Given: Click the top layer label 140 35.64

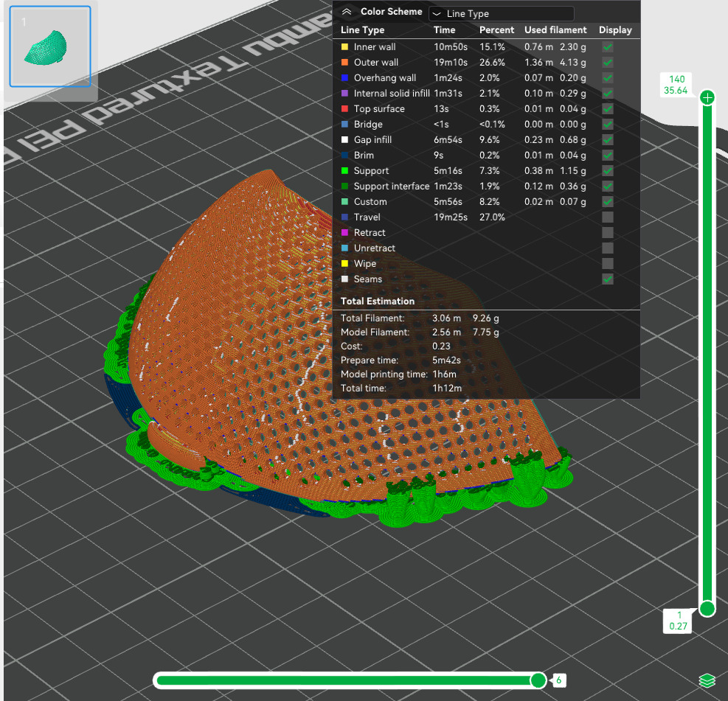Looking at the screenshot, I should point(676,85).
